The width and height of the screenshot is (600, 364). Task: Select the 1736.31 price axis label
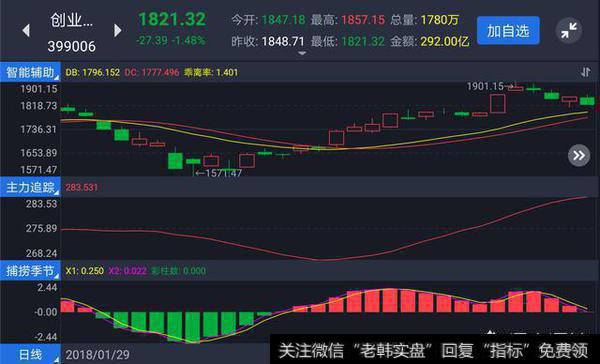(x=38, y=129)
